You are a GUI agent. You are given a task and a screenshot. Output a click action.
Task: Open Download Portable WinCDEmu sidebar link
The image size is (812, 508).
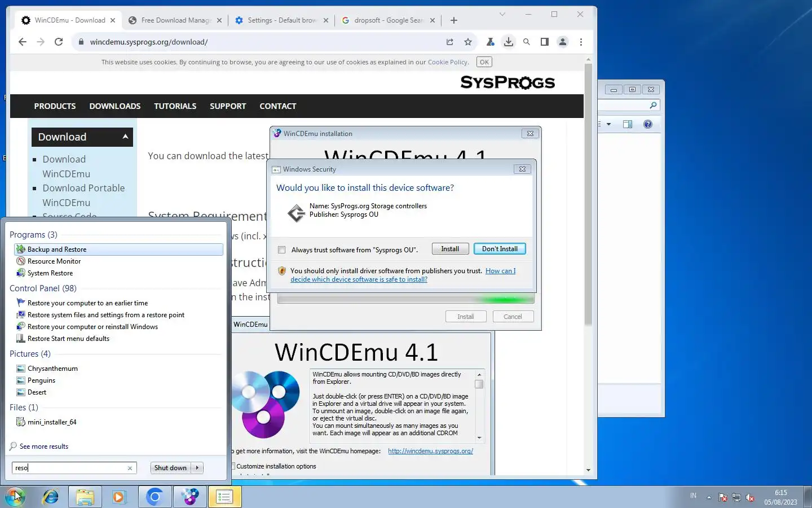83,195
